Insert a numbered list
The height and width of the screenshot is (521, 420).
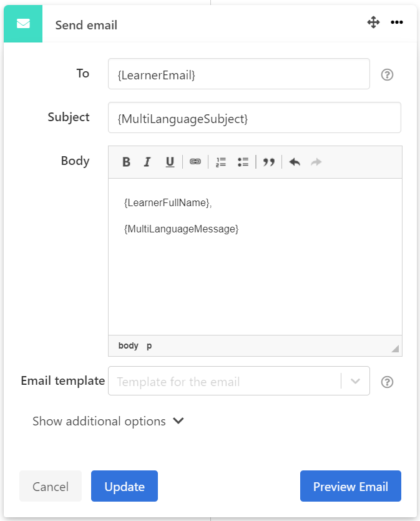click(x=220, y=161)
